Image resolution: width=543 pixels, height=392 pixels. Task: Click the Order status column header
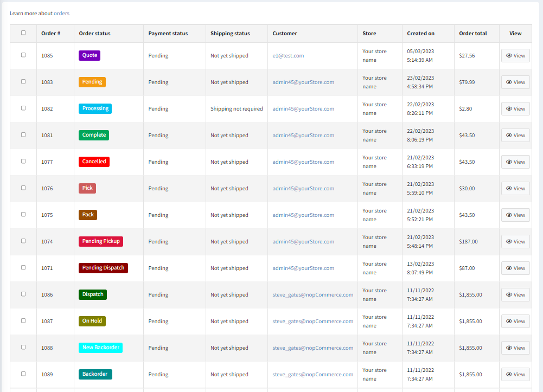pyautogui.click(x=94, y=34)
